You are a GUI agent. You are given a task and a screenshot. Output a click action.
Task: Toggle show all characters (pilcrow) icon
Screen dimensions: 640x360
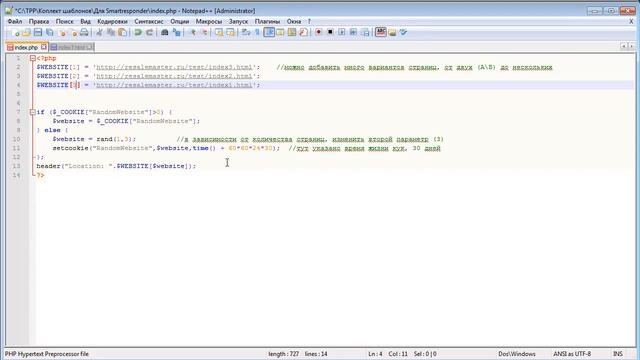coord(257,32)
